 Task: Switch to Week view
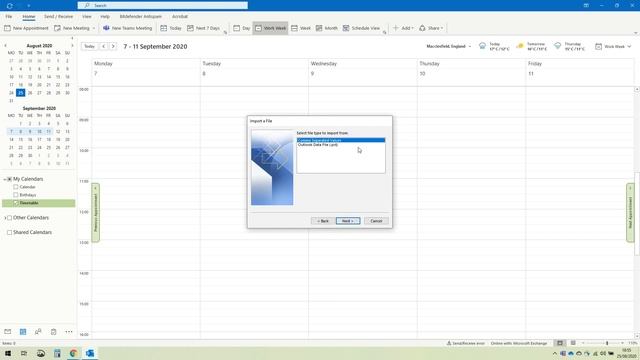[x=301, y=28]
